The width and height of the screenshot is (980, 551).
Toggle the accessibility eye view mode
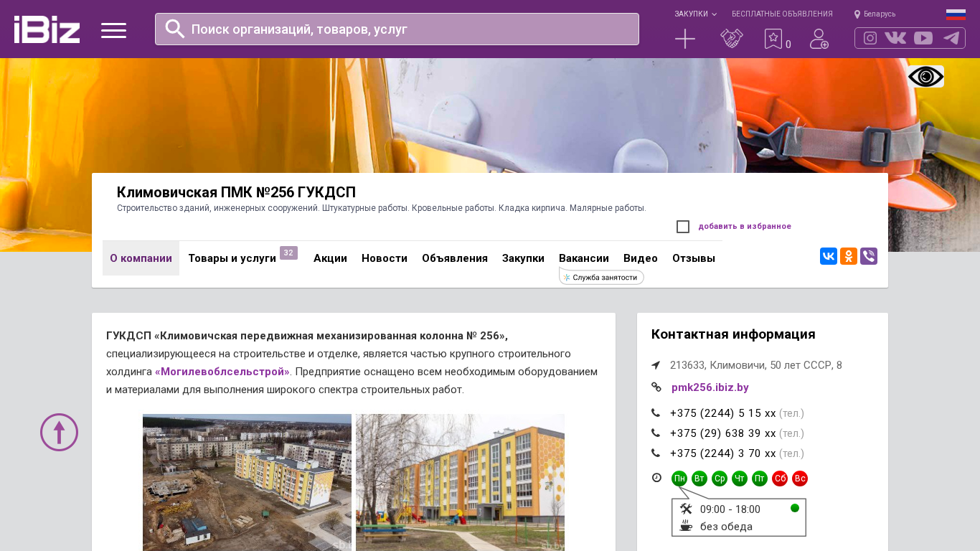[925, 77]
